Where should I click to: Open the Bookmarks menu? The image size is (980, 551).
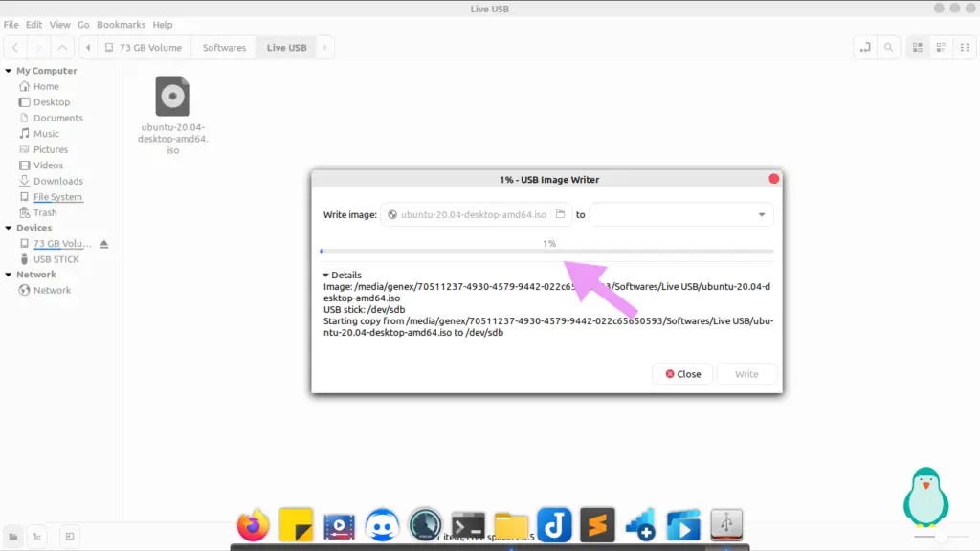[122, 25]
